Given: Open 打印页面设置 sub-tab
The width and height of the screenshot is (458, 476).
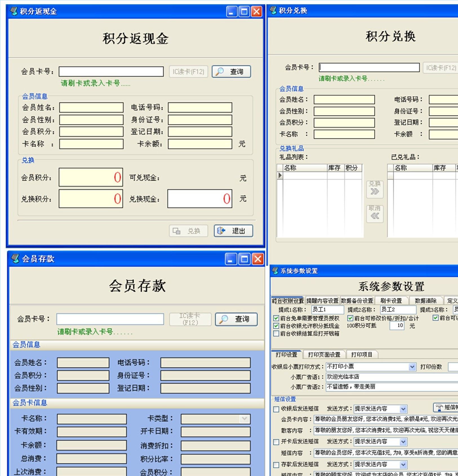Looking at the screenshot, I should (x=324, y=354).
